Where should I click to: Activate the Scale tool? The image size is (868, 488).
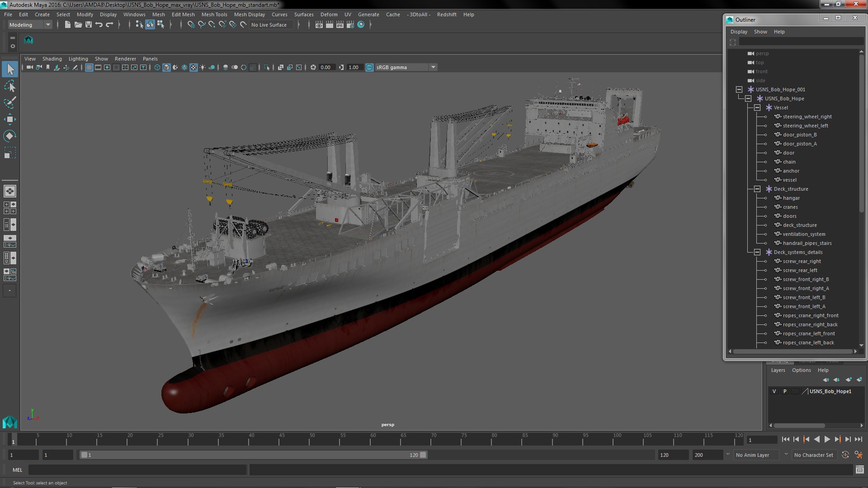coord(9,153)
